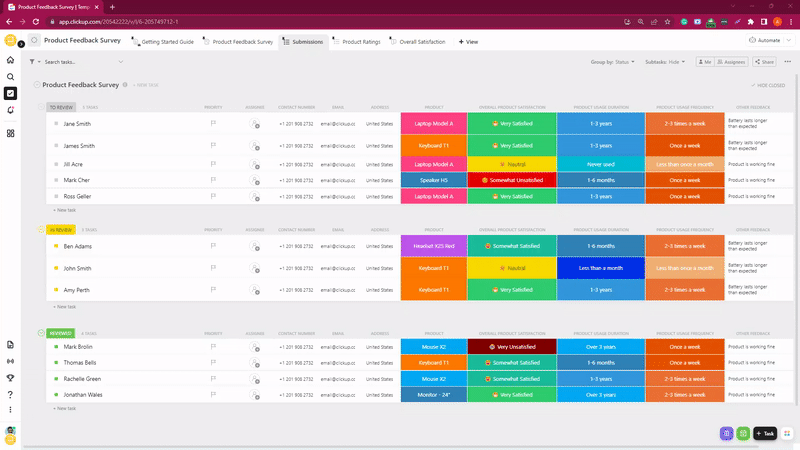Add assignee for Mark Brolin
The height and width of the screenshot is (450, 800).
pos(255,347)
